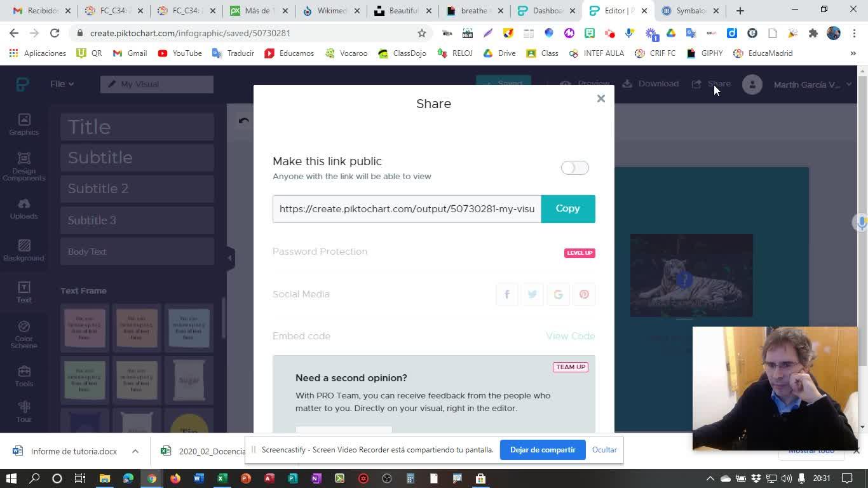
Task: Open the Uploads sidebar panel
Action: tap(24, 209)
